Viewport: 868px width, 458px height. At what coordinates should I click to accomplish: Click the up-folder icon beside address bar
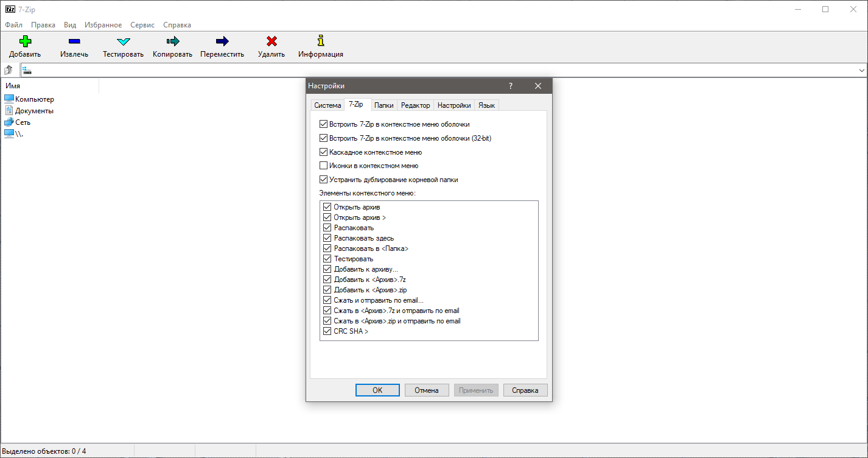click(x=9, y=70)
